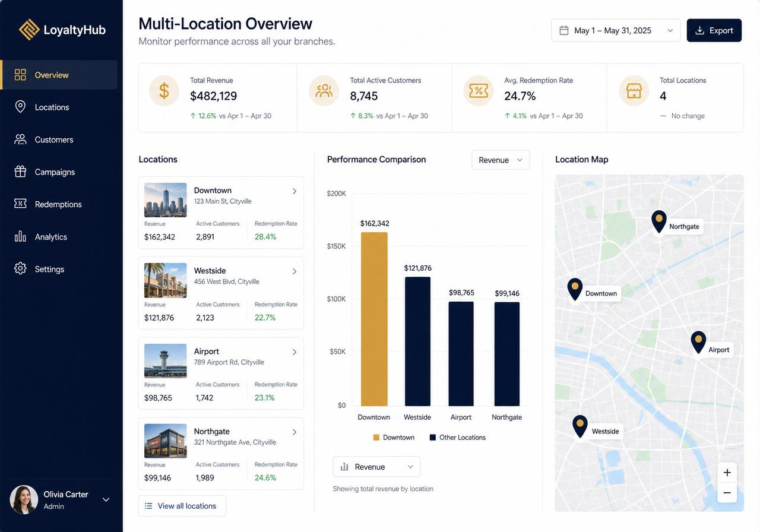Screen dimensions: 760x532
Task: Click the Westside building thumbnail
Action: (165, 280)
